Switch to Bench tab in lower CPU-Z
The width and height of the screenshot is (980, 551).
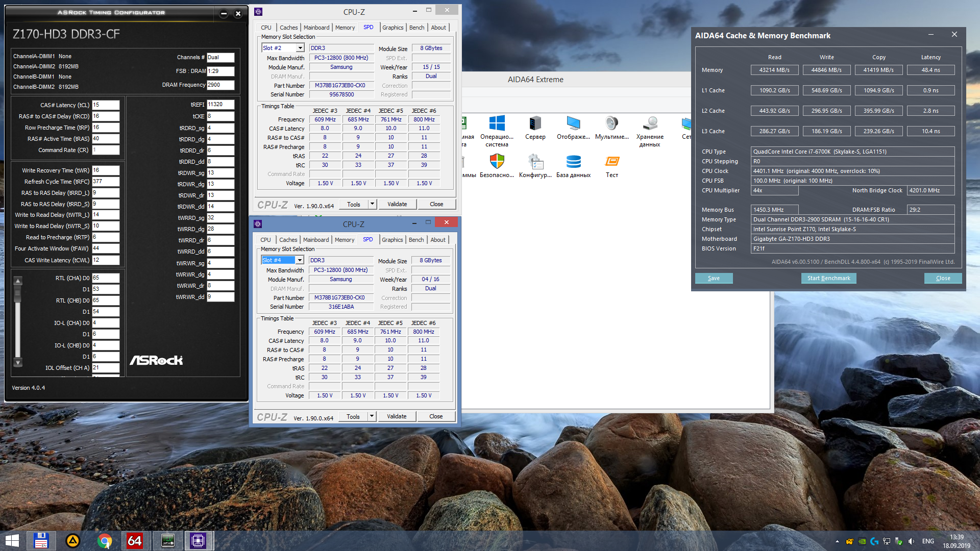click(x=416, y=240)
